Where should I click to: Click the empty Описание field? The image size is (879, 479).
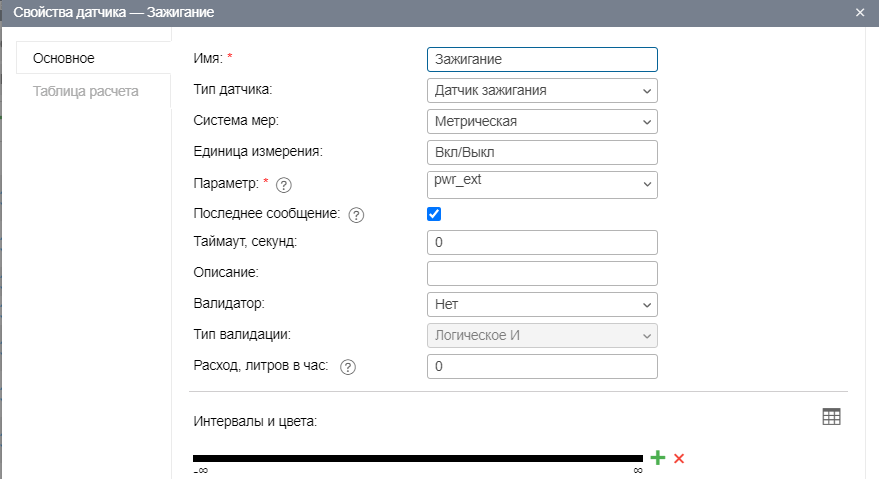click(x=541, y=273)
